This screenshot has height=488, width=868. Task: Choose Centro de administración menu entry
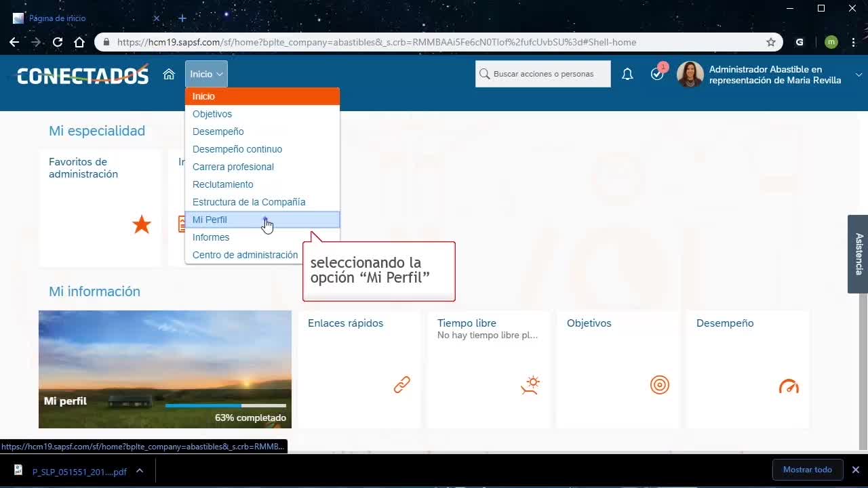click(x=245, y=255)
